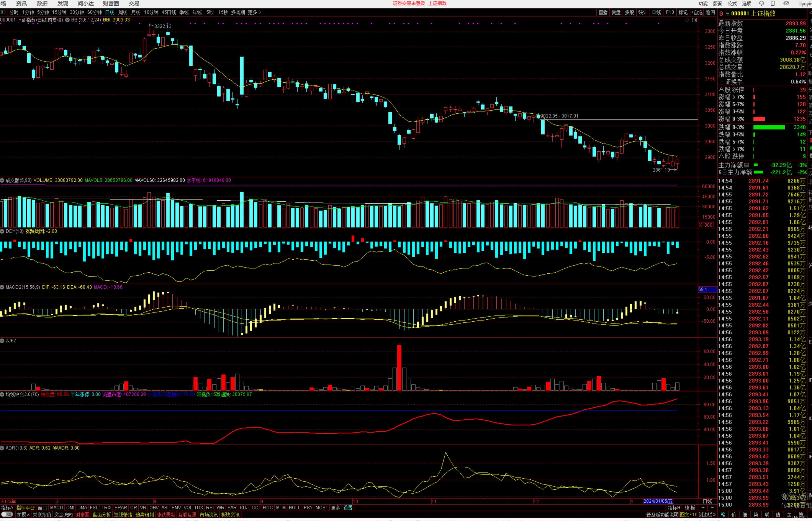Viewport: 812px width, 521px height.
Task: Switch to 30分钟 period
Action: [x=77, y=12]
